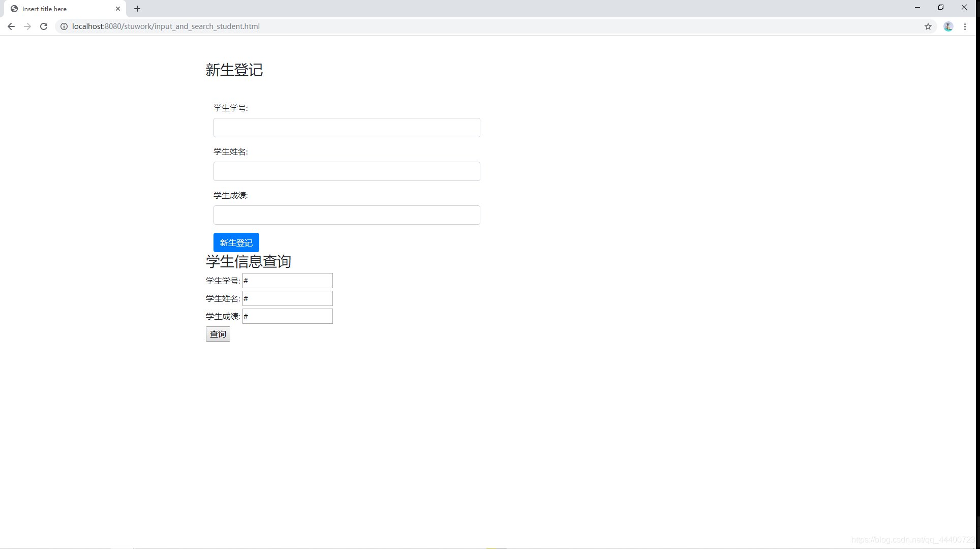
Task: Click the 查询 search button
Action: (x=218, y=333)
